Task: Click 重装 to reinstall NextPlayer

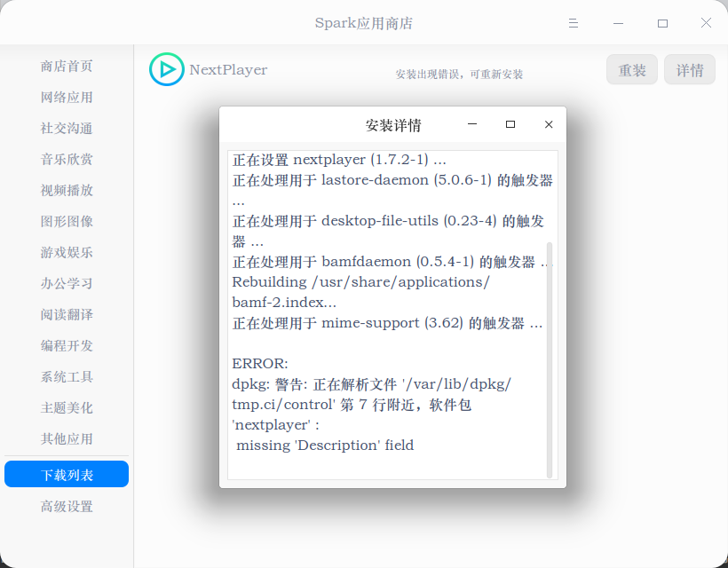Action: coord(632,70)
